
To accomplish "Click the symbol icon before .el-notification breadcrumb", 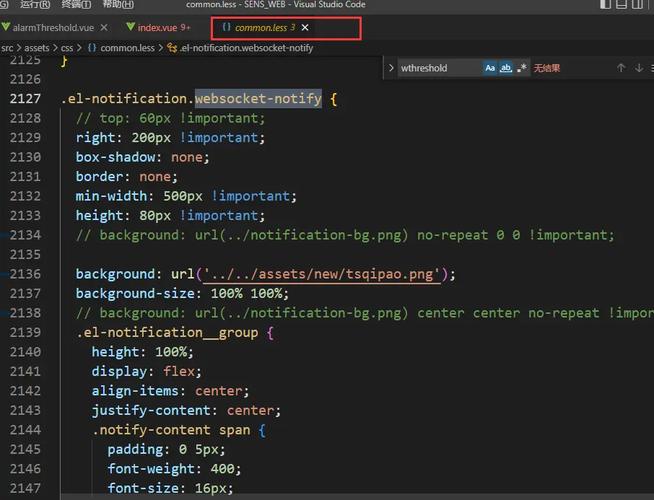I will point(172,48).
